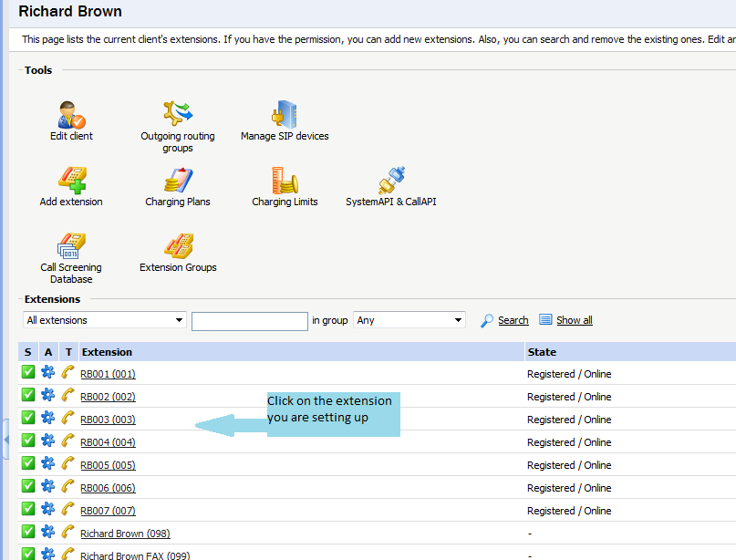This screenshot has width=736, height=560.
Task: Click the Search link
Action: 513,320
